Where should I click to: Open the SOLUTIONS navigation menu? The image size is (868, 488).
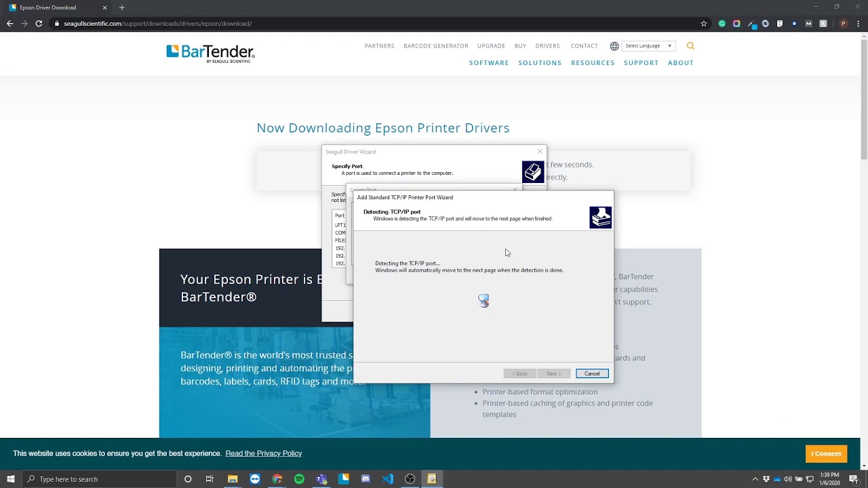click(x=540, y=63)
